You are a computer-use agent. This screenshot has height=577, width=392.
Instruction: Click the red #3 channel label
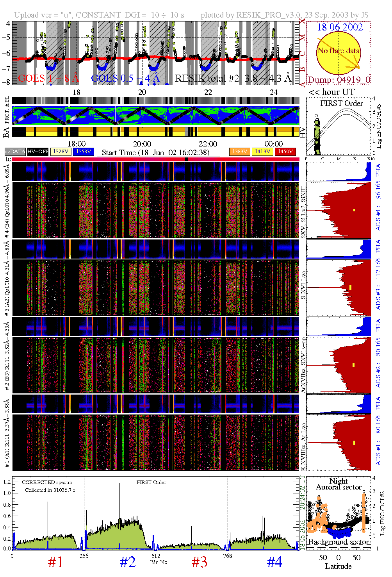click(200, 562)
